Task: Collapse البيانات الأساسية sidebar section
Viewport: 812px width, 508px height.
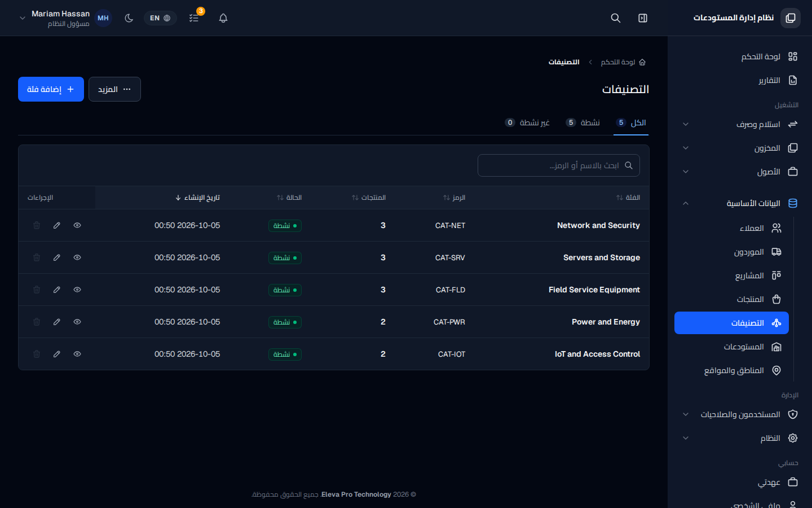Action: tap(740, 203)
